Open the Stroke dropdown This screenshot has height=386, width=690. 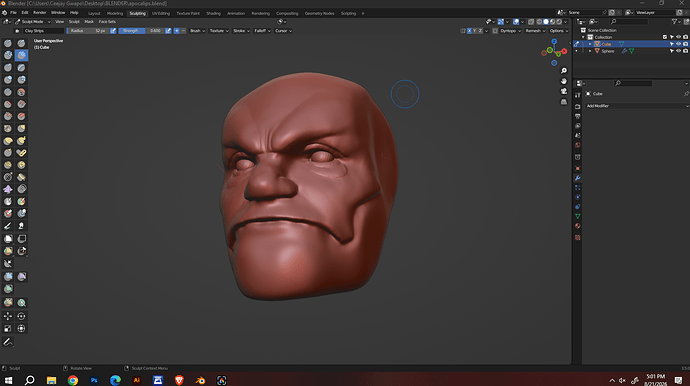[241, 31]
